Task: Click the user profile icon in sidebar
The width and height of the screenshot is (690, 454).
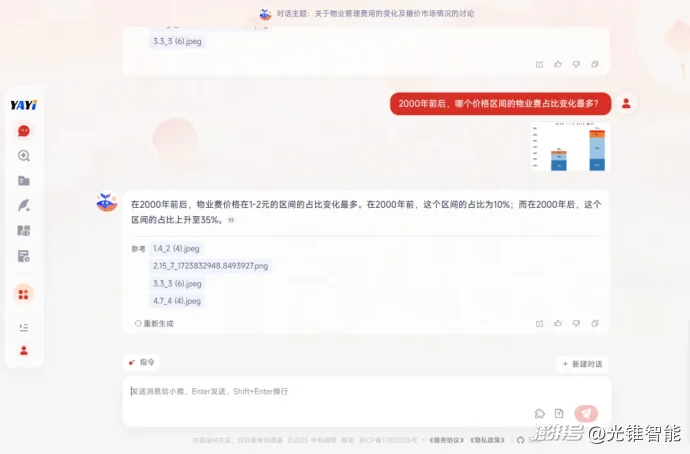Action: [x=24, y=351]
